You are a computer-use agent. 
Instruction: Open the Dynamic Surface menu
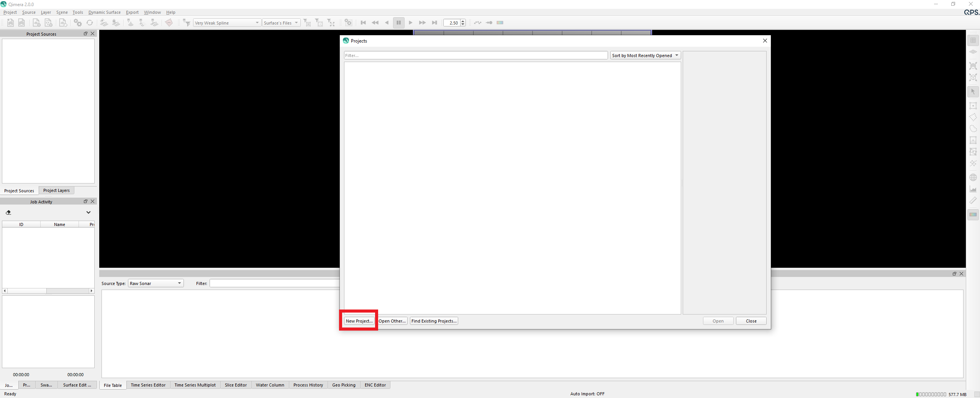[x=105, y=12]
